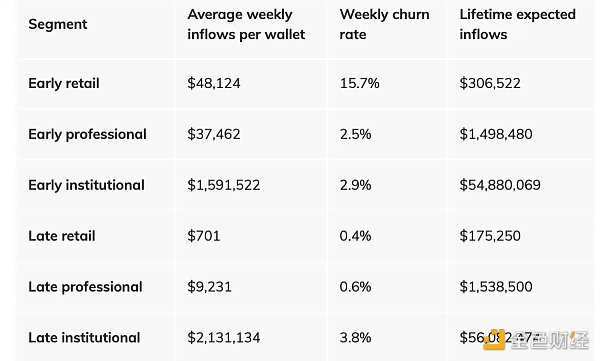Select the 0.6% churn rate cell
The image size is (600, 361).
(x=355, y=287)
